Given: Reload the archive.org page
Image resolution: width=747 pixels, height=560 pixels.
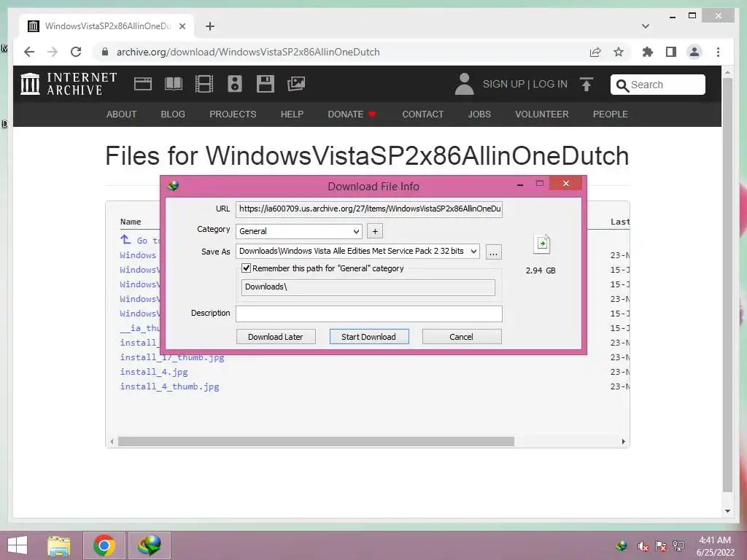Looking at the screenshot, I should pos(76,52).
